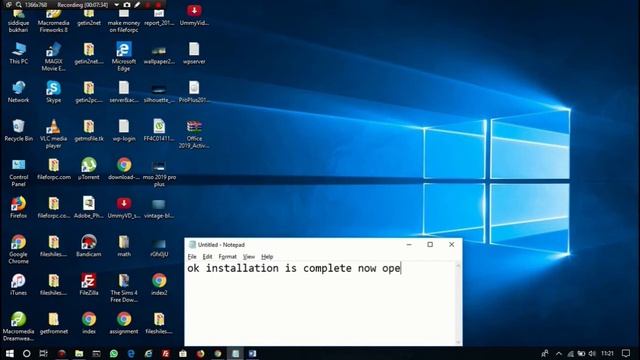
Task: Open network status in system tray
Action: click(x=570, y=353)
